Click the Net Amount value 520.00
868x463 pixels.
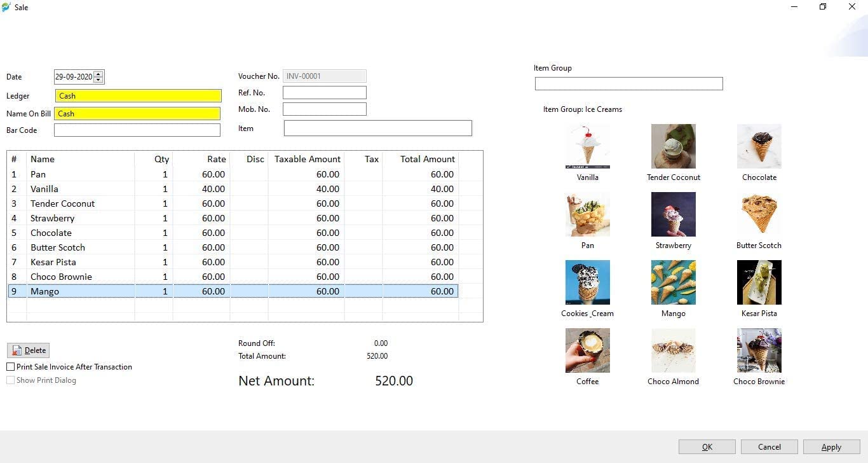[394, 381]
